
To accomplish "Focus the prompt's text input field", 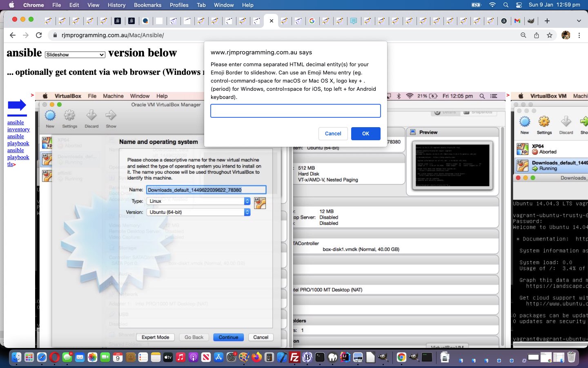I will coord(296,111).
